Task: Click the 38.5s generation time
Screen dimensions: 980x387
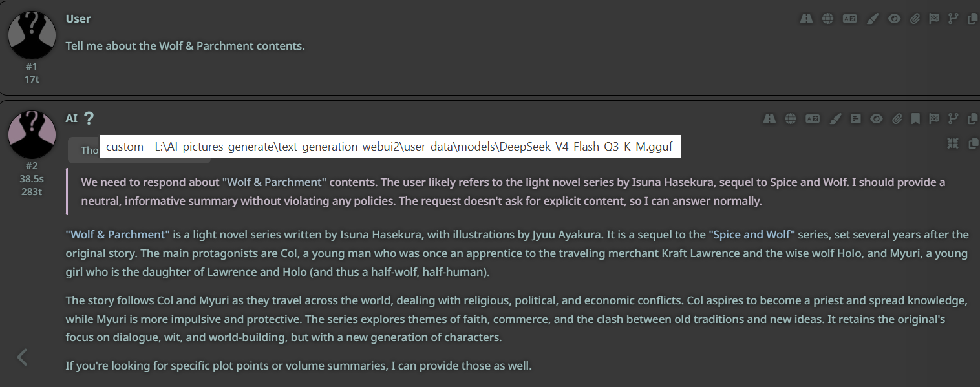Action: [x=32, y=179]
